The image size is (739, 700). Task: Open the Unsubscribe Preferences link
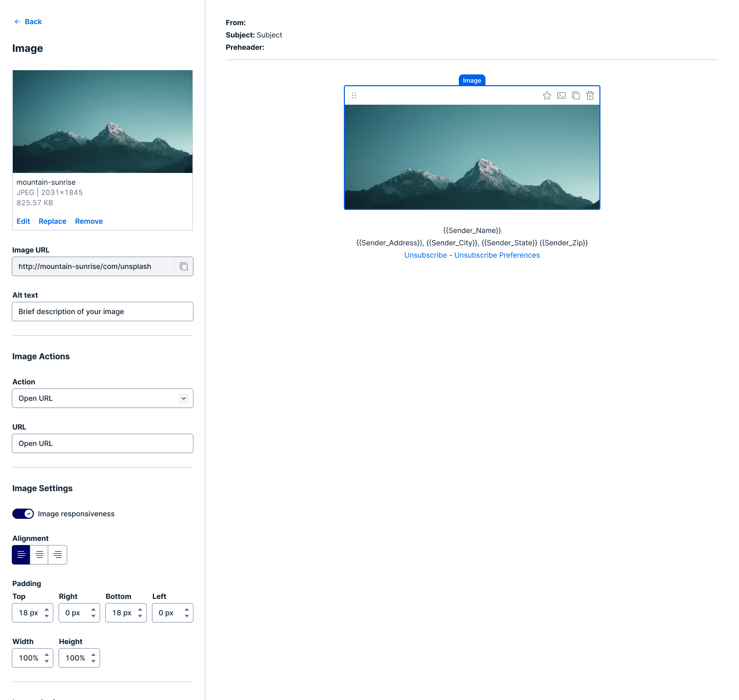coord(497,255)
